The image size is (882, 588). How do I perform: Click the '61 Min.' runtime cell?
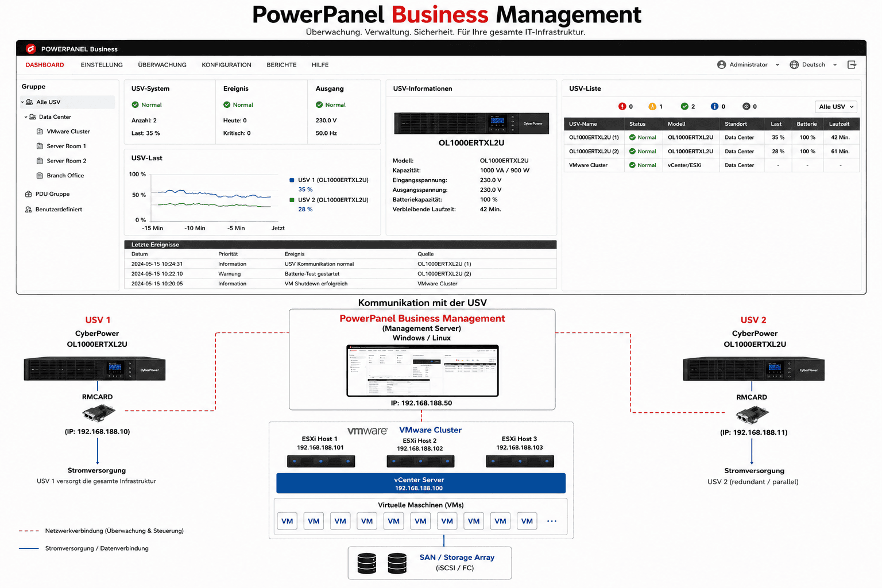pos(840,152)
